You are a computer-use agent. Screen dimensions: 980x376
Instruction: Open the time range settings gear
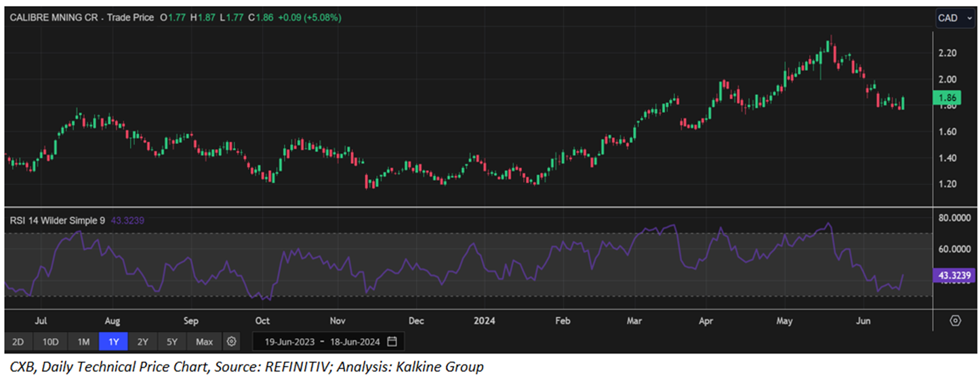point(232,341)
